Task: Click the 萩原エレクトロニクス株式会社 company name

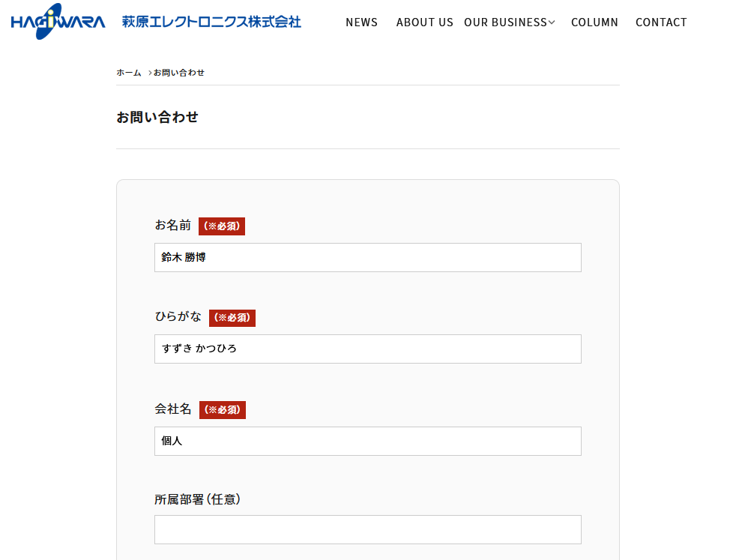Action: coord(211,22)
